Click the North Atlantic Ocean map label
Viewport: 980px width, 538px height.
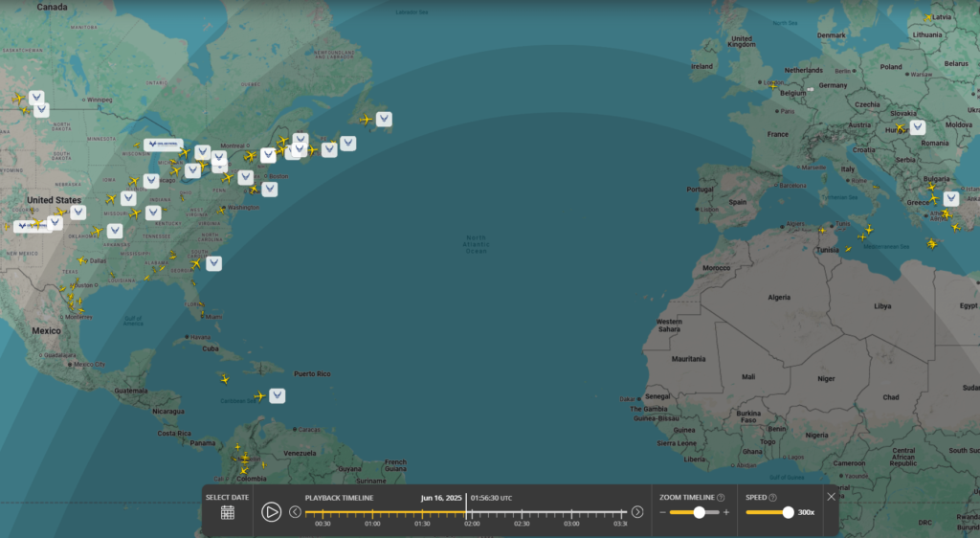477,244
